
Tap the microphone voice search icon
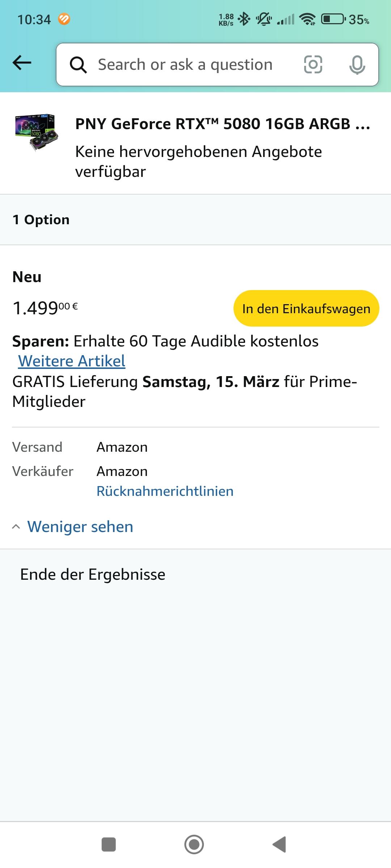click(x=357, y=65)
